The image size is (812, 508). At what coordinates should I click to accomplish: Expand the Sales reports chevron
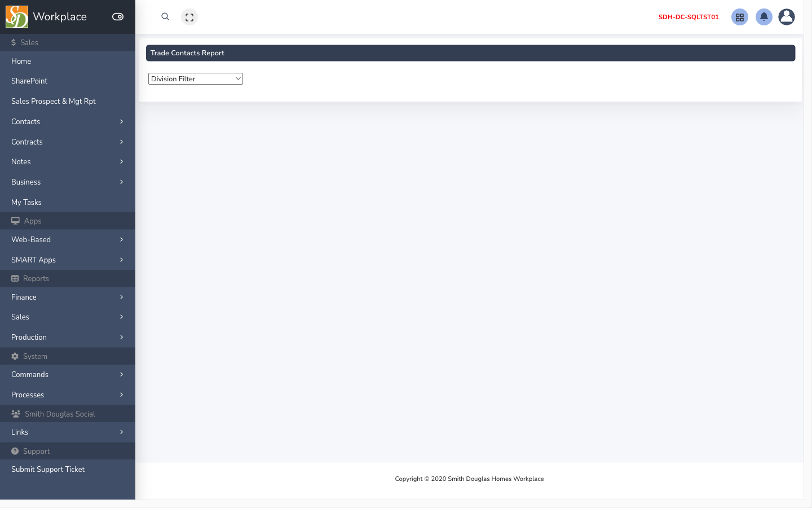pos(121,317)
